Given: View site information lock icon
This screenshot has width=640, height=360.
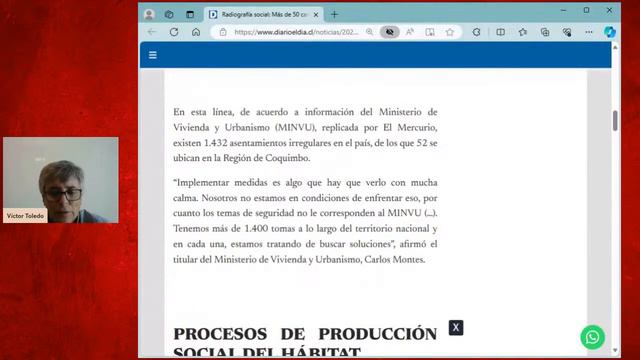Looking at the screenshot, I should [x=223, y=32].
